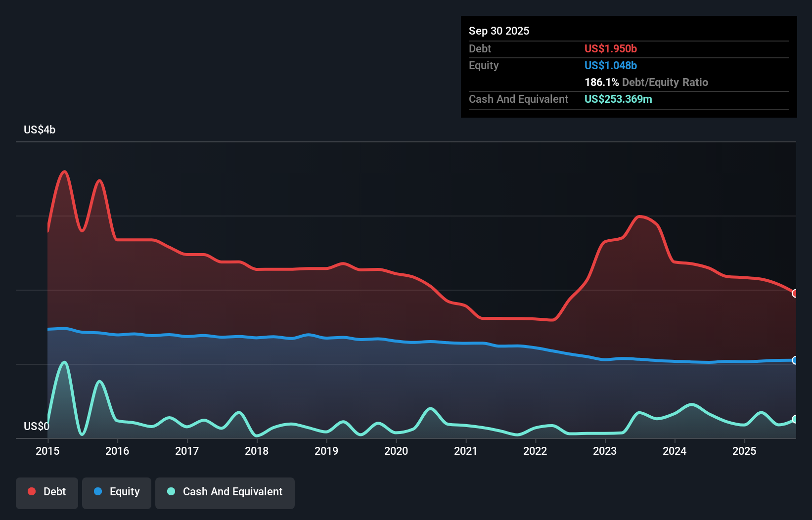This screenshot has height=520, width=812.
Task: Select the 2020 year label on axis
Action: (x=396, y=451)
